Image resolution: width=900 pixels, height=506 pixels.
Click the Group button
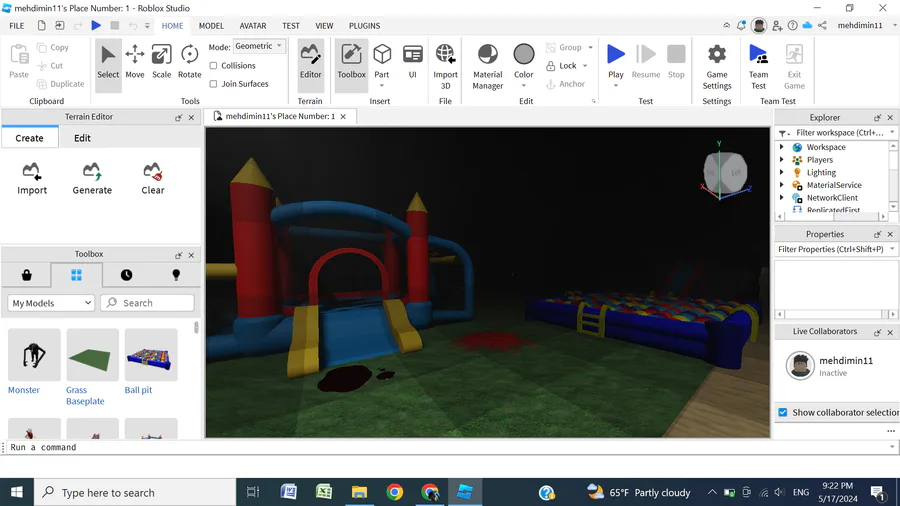564,47
